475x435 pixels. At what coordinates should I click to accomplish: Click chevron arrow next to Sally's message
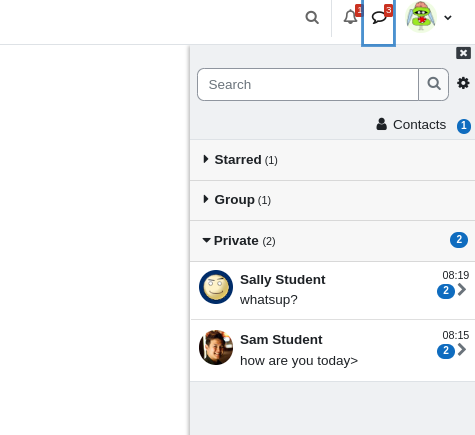click(x=462, y=289)
